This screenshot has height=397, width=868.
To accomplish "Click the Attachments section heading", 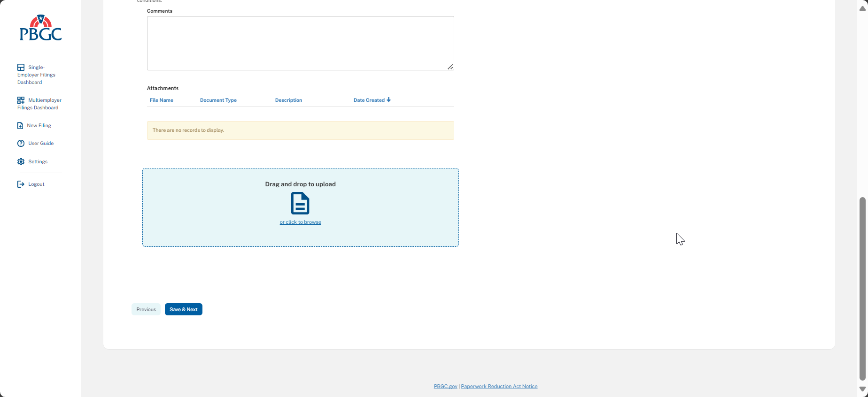I will pos(163,88).
